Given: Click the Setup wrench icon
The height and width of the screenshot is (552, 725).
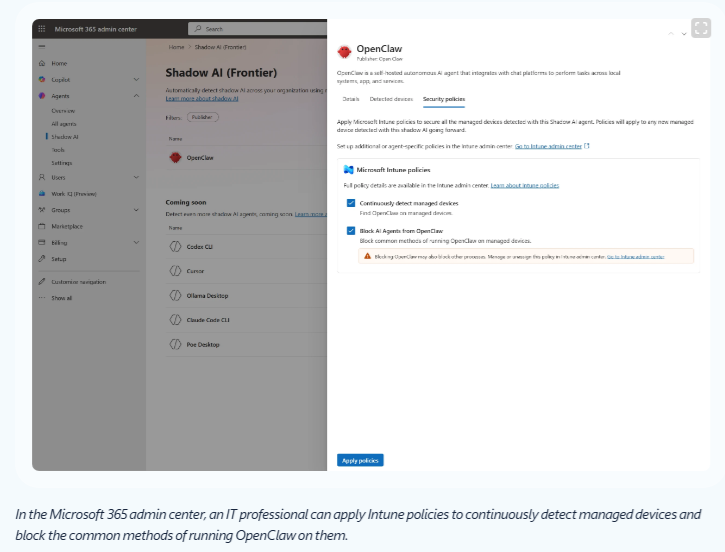Looking at the screenshot, I should 42,258.
